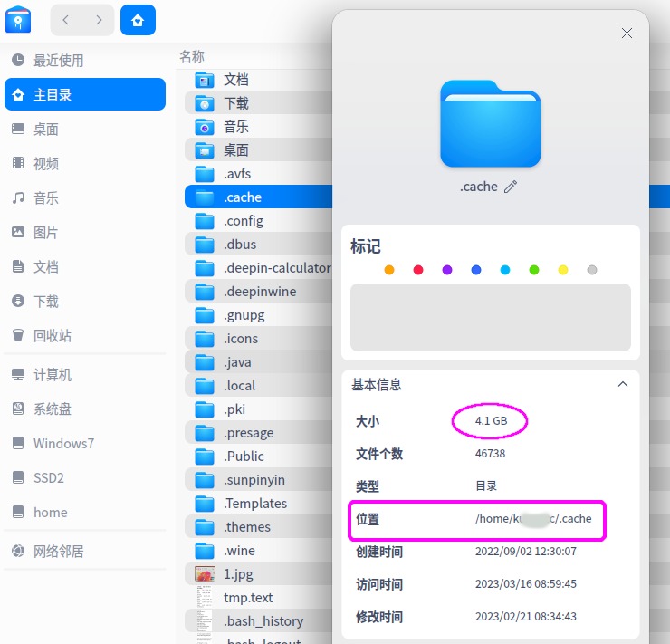Tag folder with red color dot
The width and height of the screenshot is (670, 644).
(418, 270)
